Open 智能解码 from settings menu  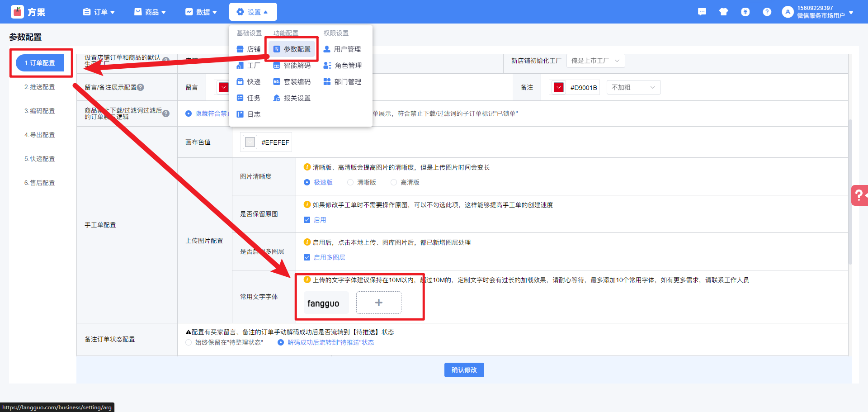coord(292,66)
